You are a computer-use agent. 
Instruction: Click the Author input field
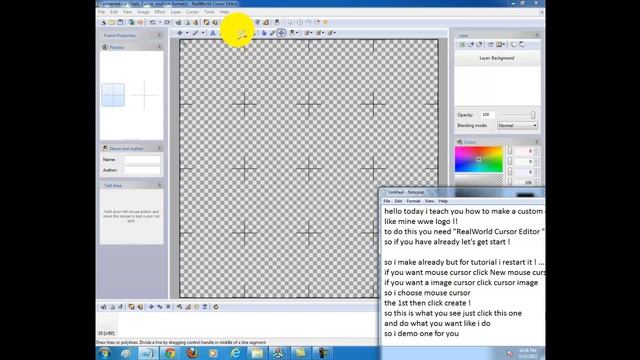(x=142, y=170)
